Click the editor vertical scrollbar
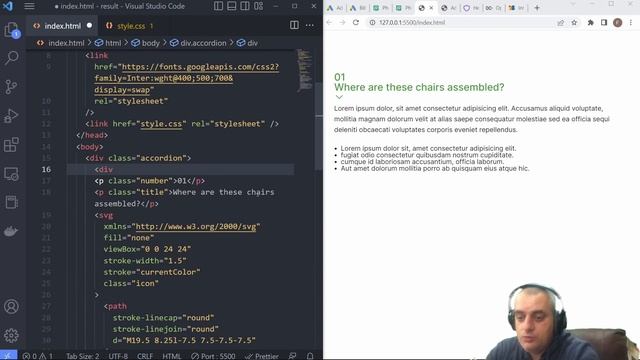Screen dimensions: 640x360 (x=319, y=127)
